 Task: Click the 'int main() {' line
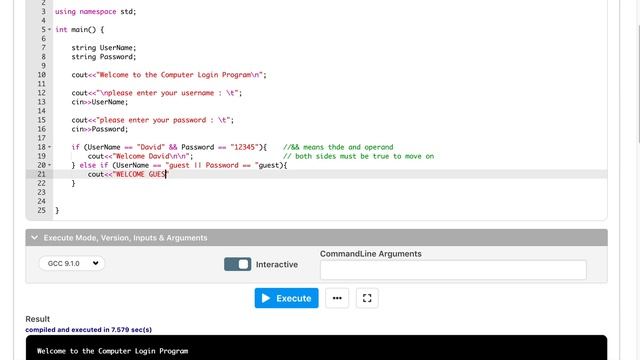(x=80, y=29)
